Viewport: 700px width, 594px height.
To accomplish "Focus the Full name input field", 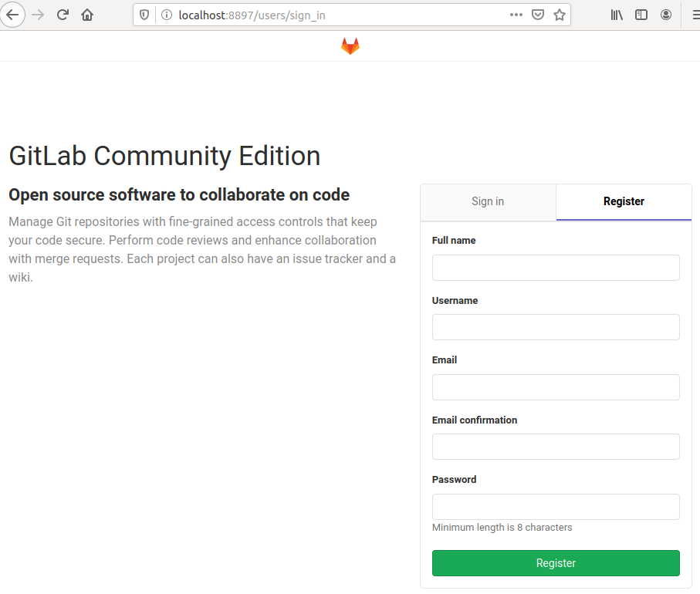I will pos(556,268).
